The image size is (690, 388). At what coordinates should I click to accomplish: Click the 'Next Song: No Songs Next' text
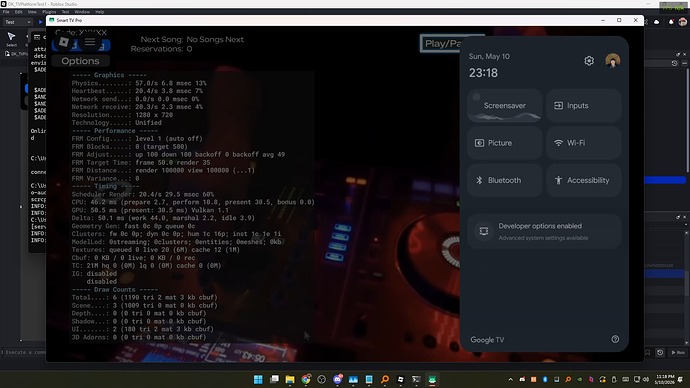click(x=192, y=39)
